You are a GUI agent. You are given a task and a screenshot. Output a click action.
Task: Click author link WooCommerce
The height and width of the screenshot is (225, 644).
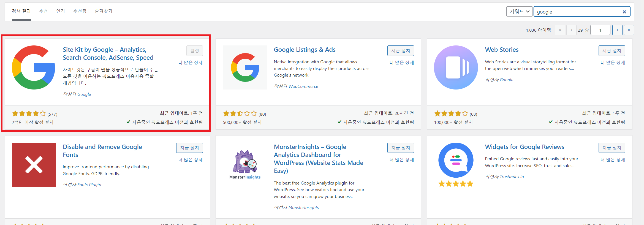303,86
